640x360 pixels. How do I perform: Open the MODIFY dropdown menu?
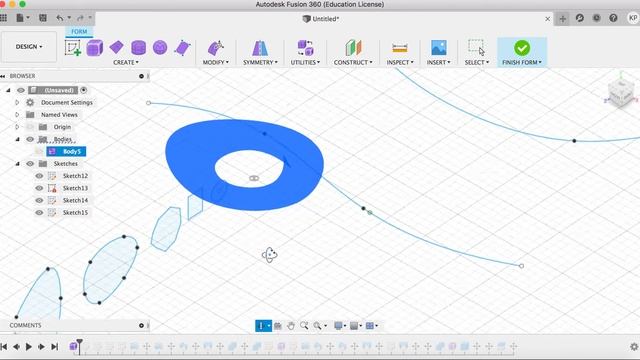click(x=216, y=62)
